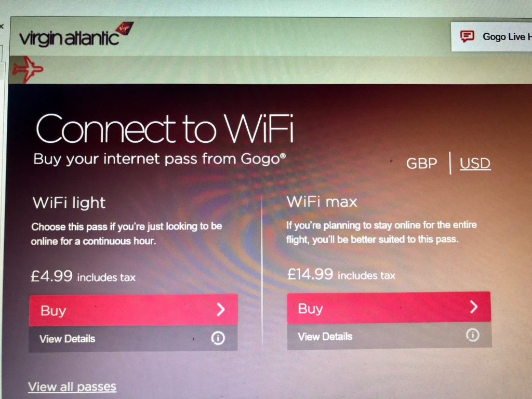The width and height of the screenshot is (532, 399).
Task: Select the WiFi light heading
Action: (69, 203)
